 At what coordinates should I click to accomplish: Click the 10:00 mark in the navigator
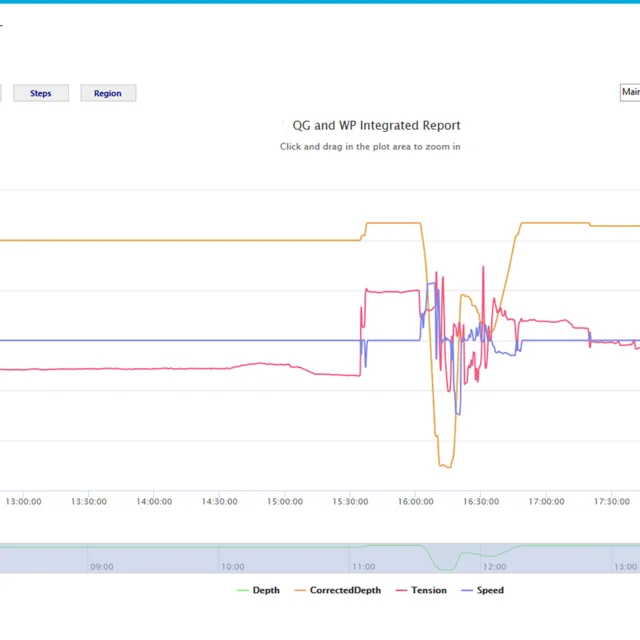pos(233,566)
